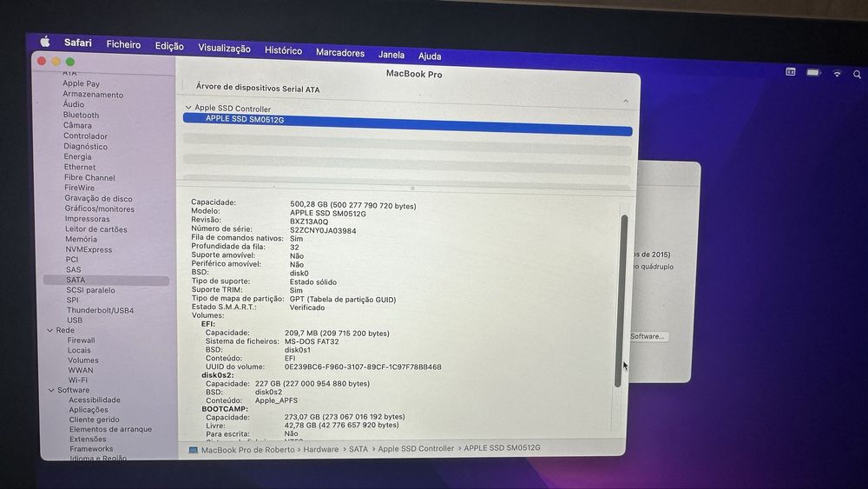Click the Spotlight search icon
This screenshot has width=868, height=489.
[x=857, y=74]
